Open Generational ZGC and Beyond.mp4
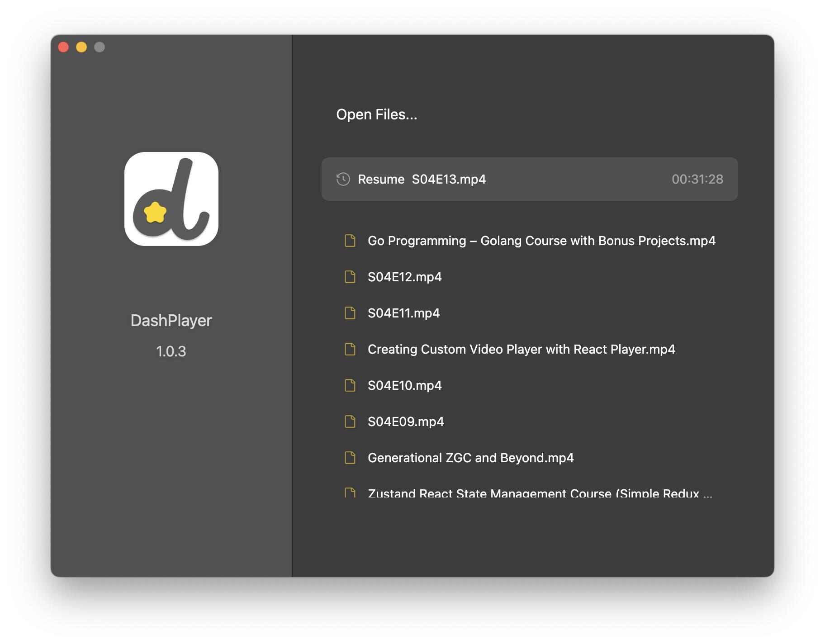This screenshot has width=825, height=644. (x=470, y=457)
